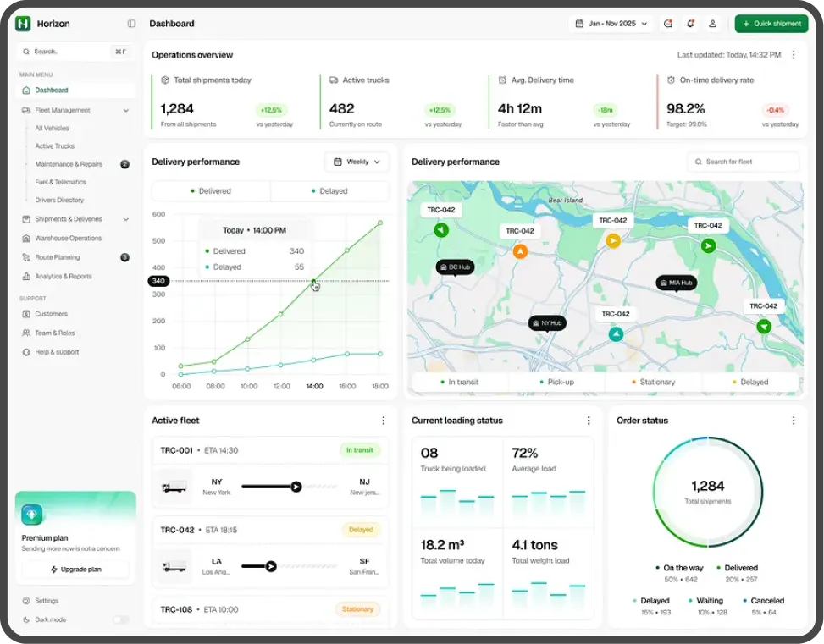Click the Avg. Delivery time 4h 12m
The width and height of the screenshot is (824, 644).
pos(520,108)
